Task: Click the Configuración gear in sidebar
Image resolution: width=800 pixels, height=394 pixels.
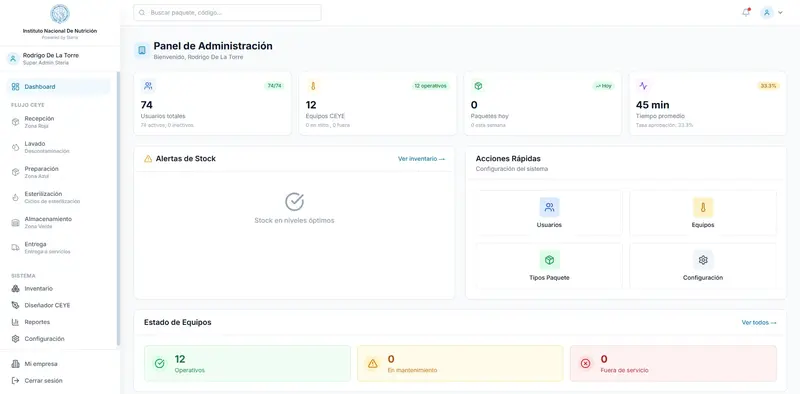Action: pyautogui.click(x=15, y=339)
